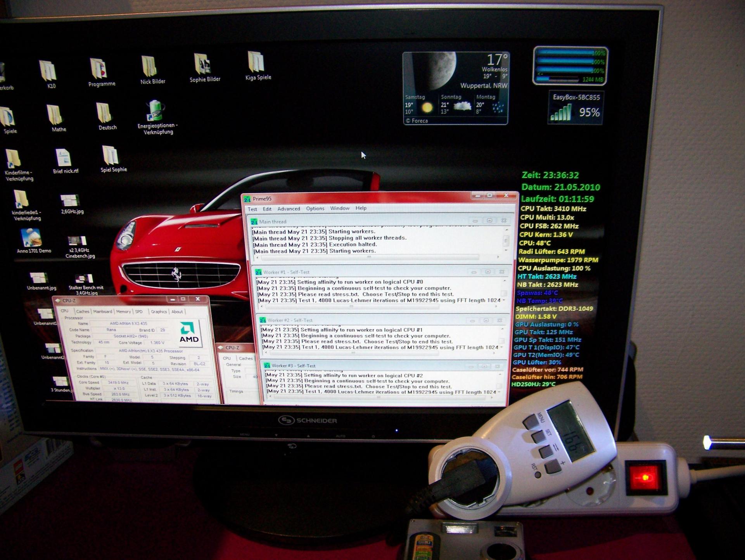The image size is (745, 560).
Task: Open the Brief nick.rtf document icon
Action: (x=63, y=158)
